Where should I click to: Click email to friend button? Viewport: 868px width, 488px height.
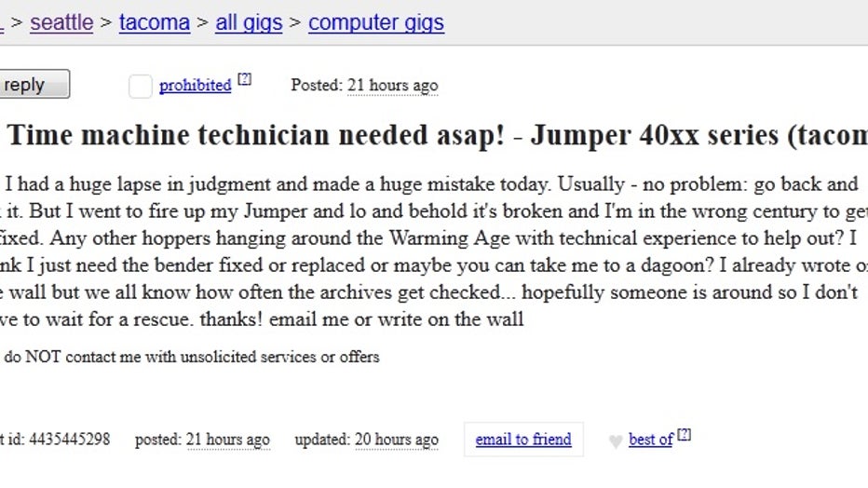point(523,440)
